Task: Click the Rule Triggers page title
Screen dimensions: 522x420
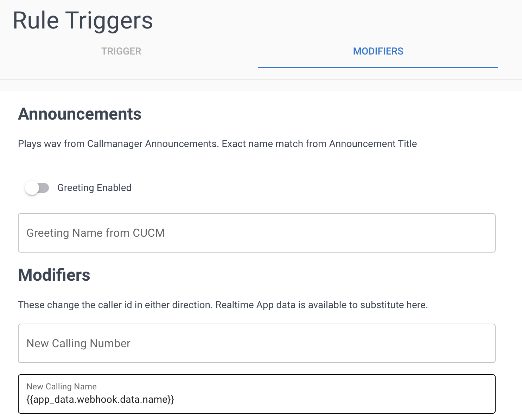Action: pyautogui.click(x=83, y=20)
